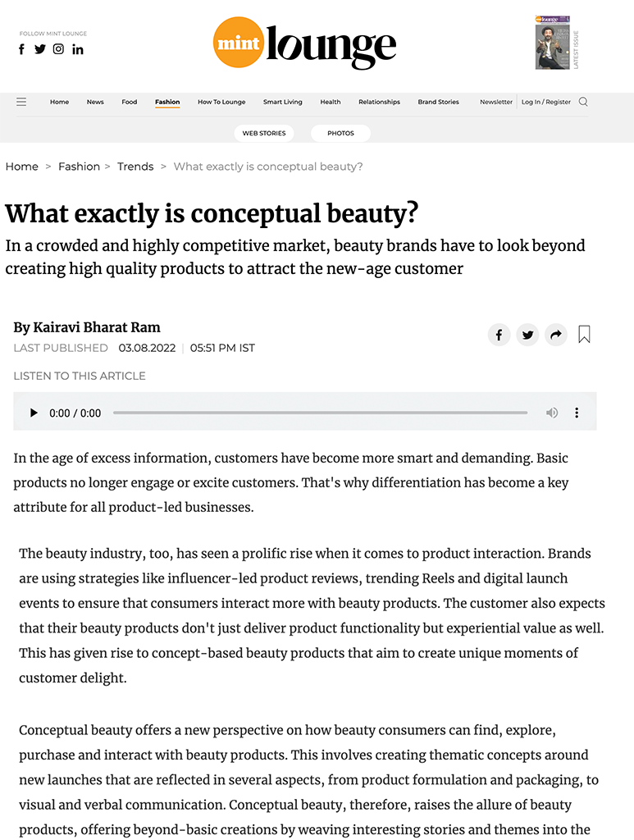
Task: Open Mint Lounge Twitter profile in header
Action: tap(40, 49)
